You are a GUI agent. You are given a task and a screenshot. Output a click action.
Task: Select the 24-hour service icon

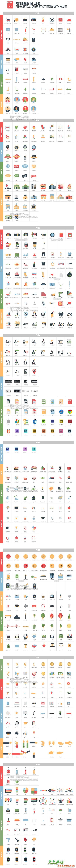(x=52, y=20)
